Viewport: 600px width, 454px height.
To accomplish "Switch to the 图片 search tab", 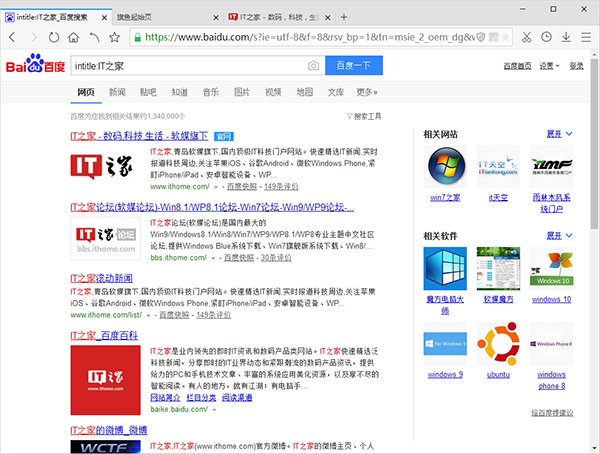I will [241, 92].
